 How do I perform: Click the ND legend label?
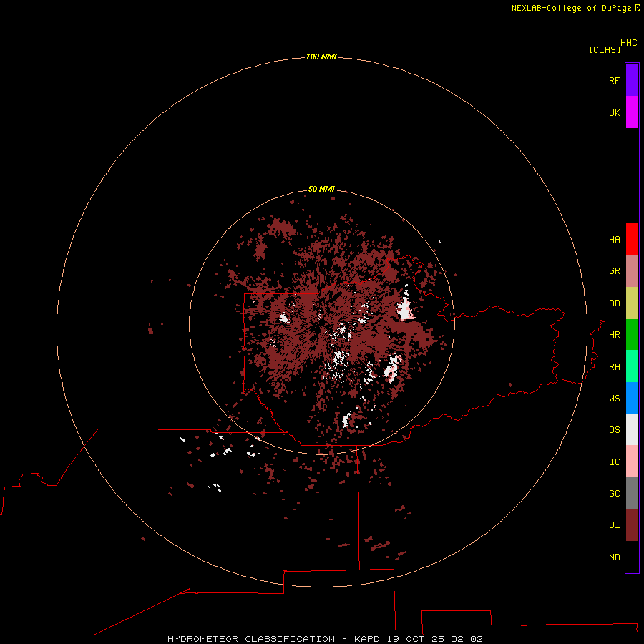(614, 557)
